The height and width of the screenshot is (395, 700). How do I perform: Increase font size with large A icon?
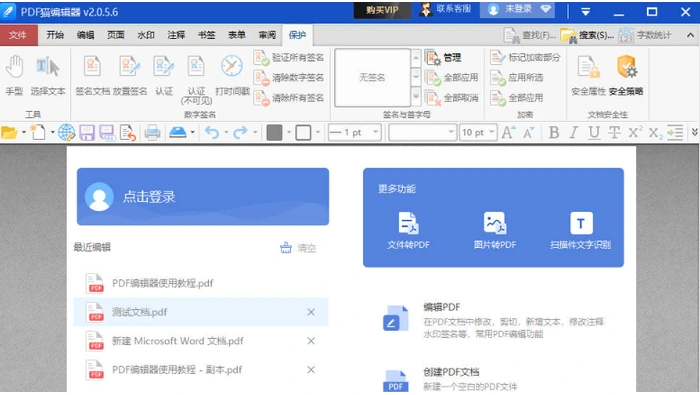pyautogui.click(x=509, y=133)
